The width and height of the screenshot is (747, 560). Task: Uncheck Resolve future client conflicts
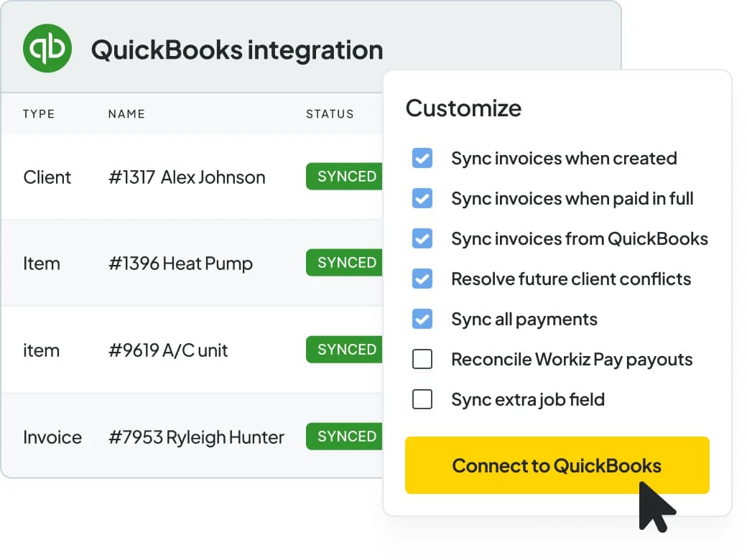tap(422, 279)
